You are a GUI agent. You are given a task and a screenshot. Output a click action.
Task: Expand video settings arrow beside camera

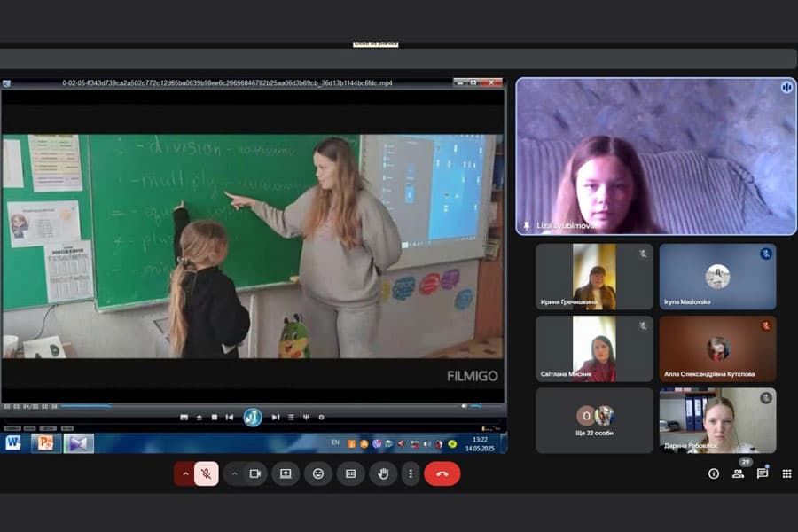(x=234, y=474)
